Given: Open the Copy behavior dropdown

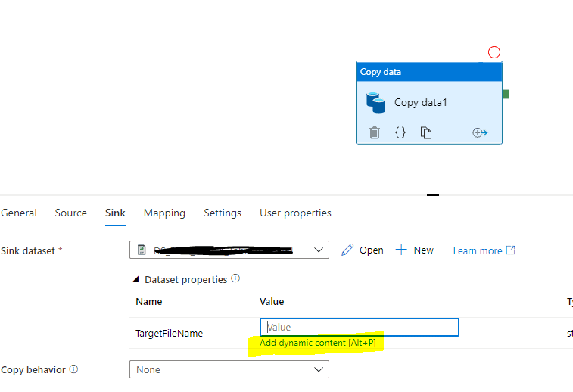Looking at the screenshot, I should [229, 369].
